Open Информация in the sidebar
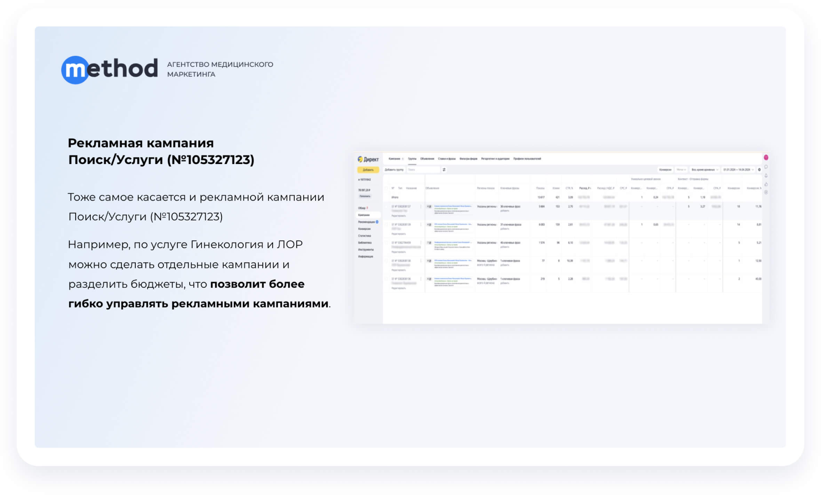 pos(365,257)
